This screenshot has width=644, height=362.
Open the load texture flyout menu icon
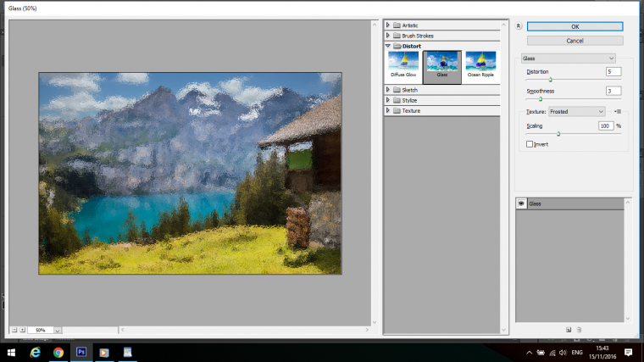click(x=618, y=111)
